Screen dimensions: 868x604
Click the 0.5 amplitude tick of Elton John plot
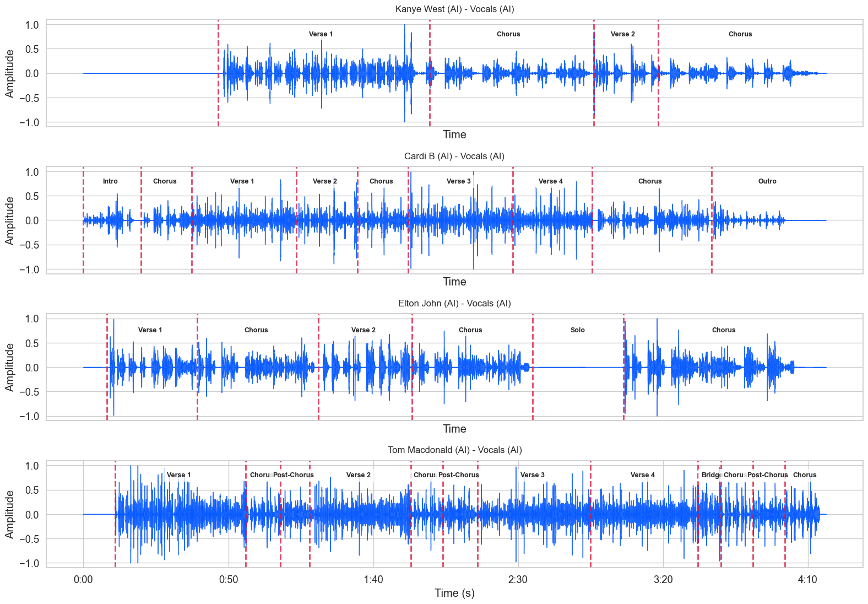32,343
